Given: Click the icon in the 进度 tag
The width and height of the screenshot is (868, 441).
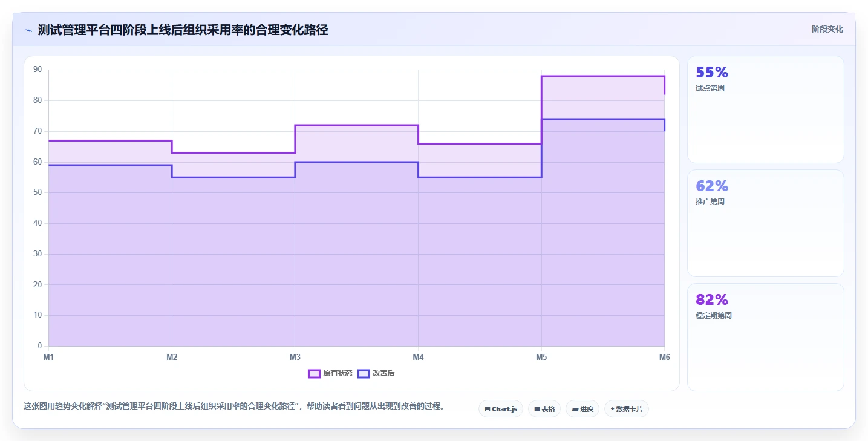Looking at the screenshot, I should [x=575, y=410].
